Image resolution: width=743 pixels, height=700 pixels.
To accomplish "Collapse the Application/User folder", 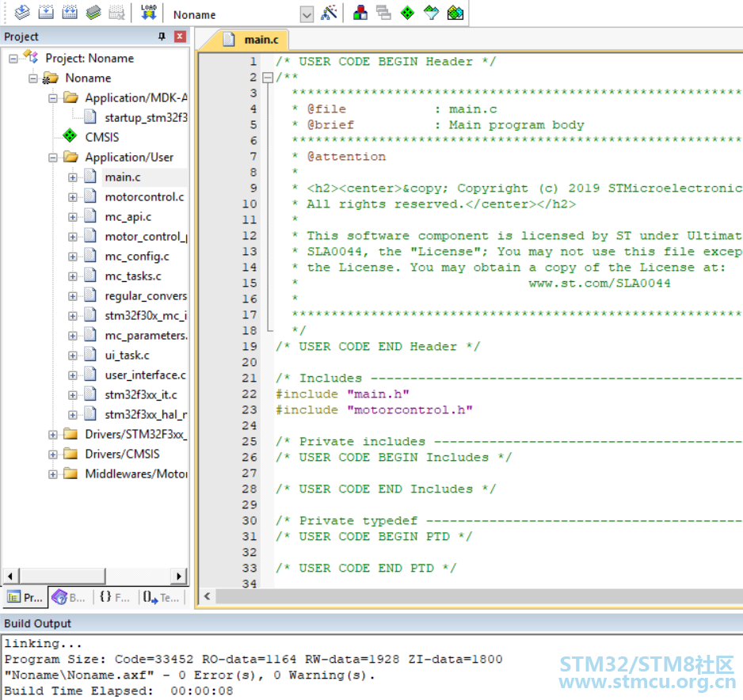I will coord(53,158).
